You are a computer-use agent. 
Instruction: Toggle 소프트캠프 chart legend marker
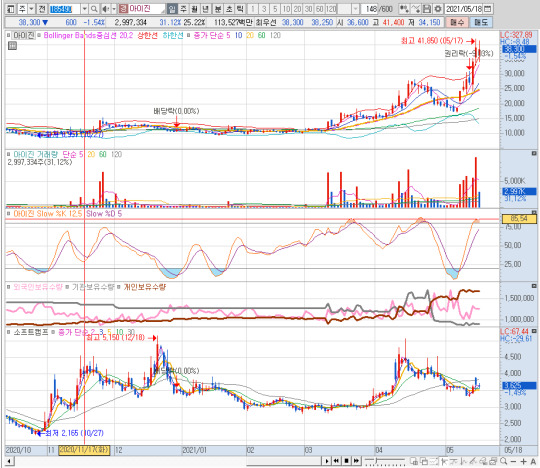(9, 332)
